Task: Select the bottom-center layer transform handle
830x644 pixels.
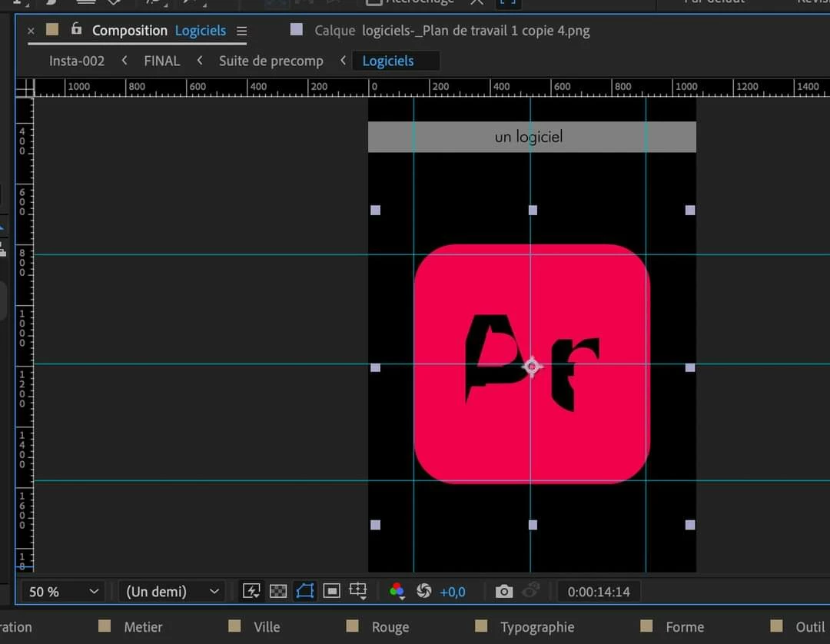Action: tap(533, 525)
